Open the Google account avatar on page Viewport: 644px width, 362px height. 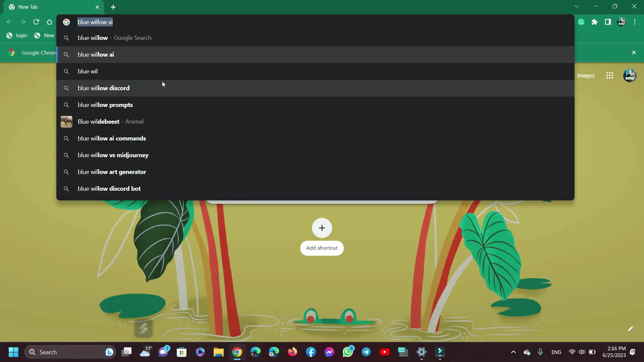[630, 76]
